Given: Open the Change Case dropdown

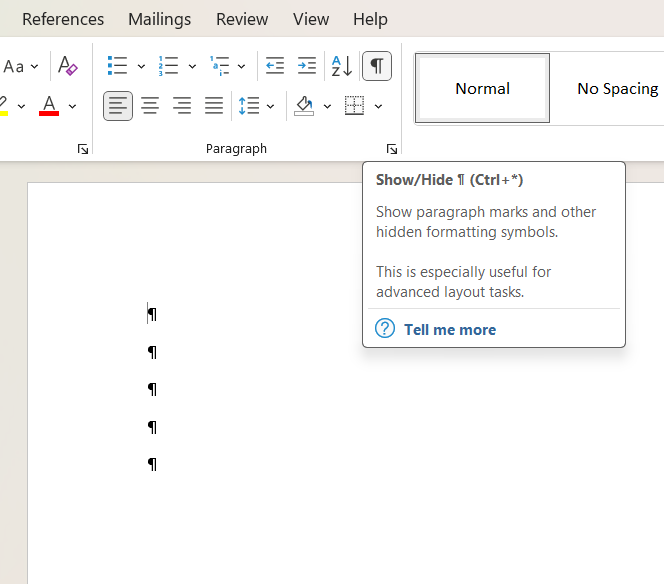Looking at the screenshot, I should (x=20, y=66).
